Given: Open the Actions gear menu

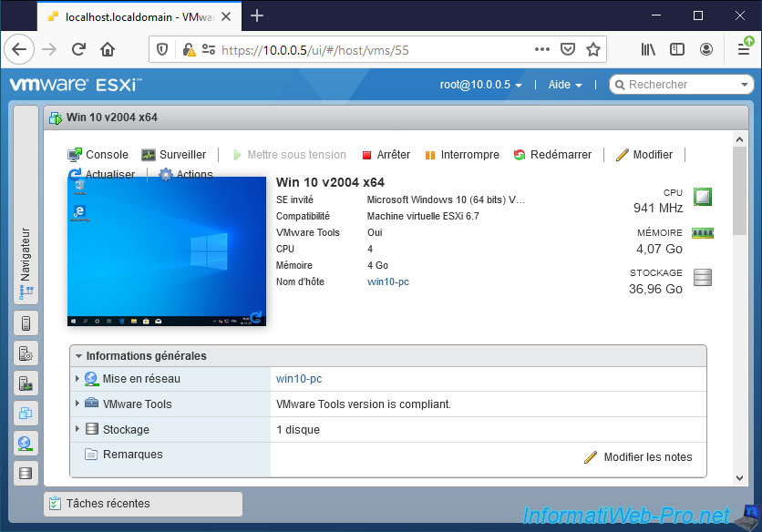Looking at the screenshot, I should click(186, 174).
